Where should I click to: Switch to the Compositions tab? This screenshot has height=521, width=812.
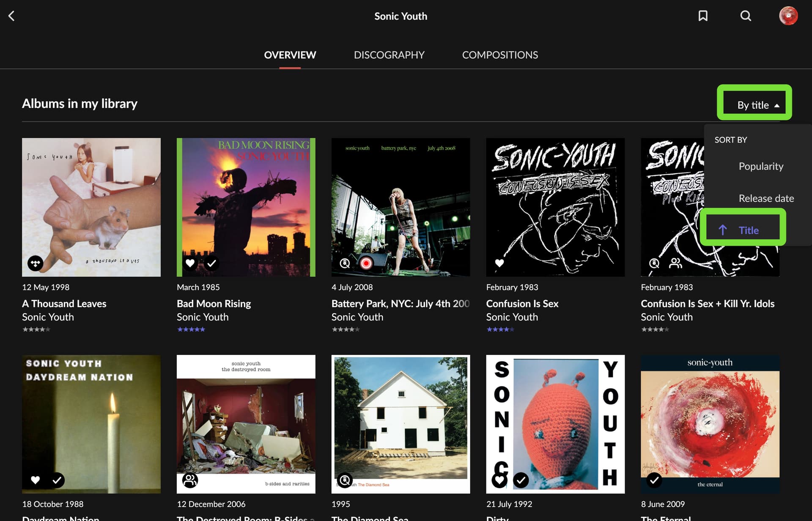500,55
